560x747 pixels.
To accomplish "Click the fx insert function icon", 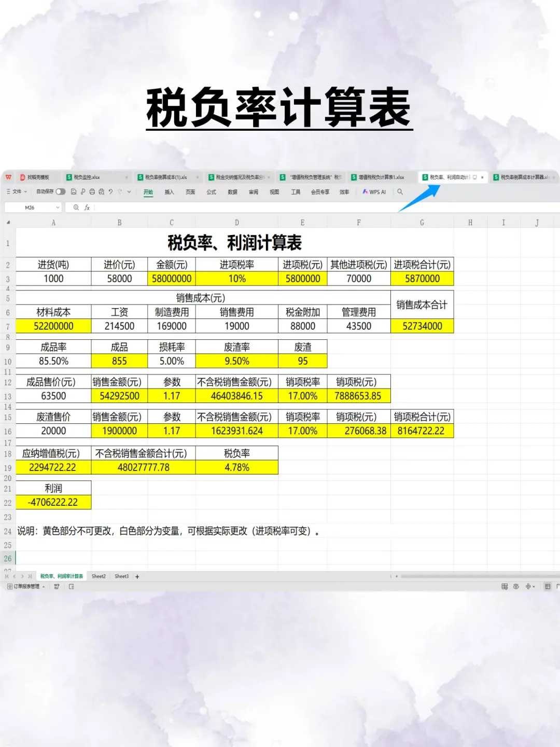I will pyautogui.click(x=87, y=207).
